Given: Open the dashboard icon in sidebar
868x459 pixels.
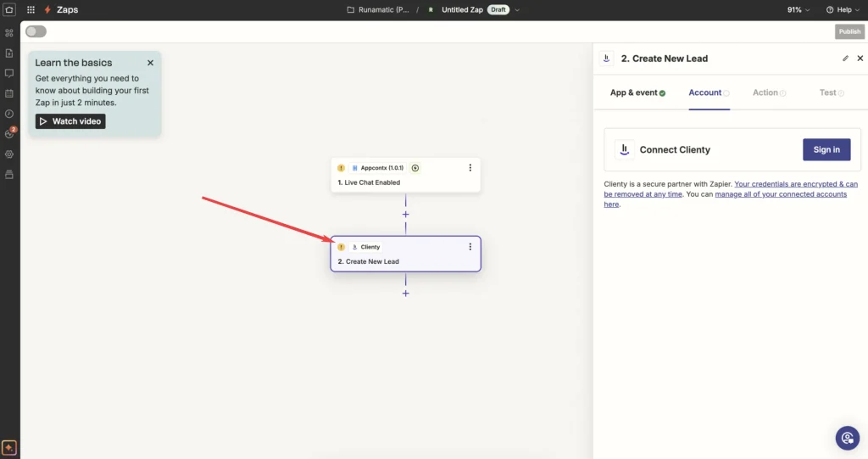Looking at the screenshot, I should 9,33.
